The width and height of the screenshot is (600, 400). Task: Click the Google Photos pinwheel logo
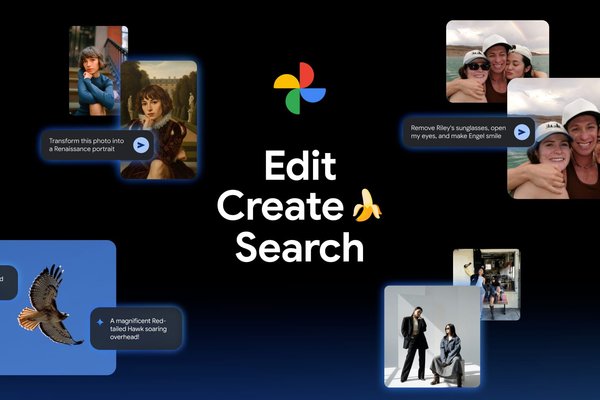(x=300, y=88)
